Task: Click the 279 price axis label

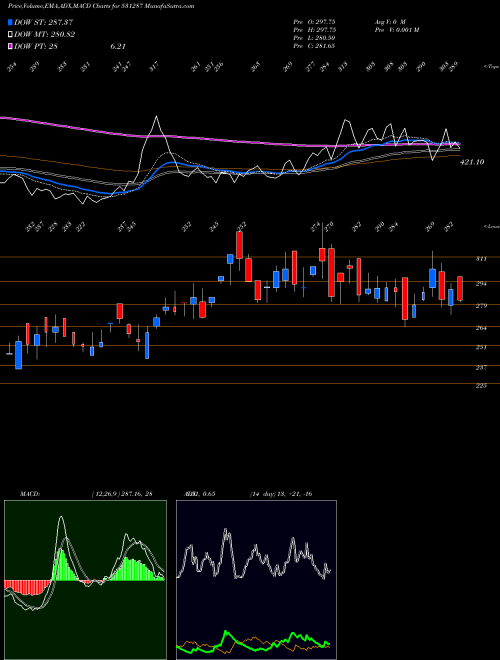Action: point(481,306)
